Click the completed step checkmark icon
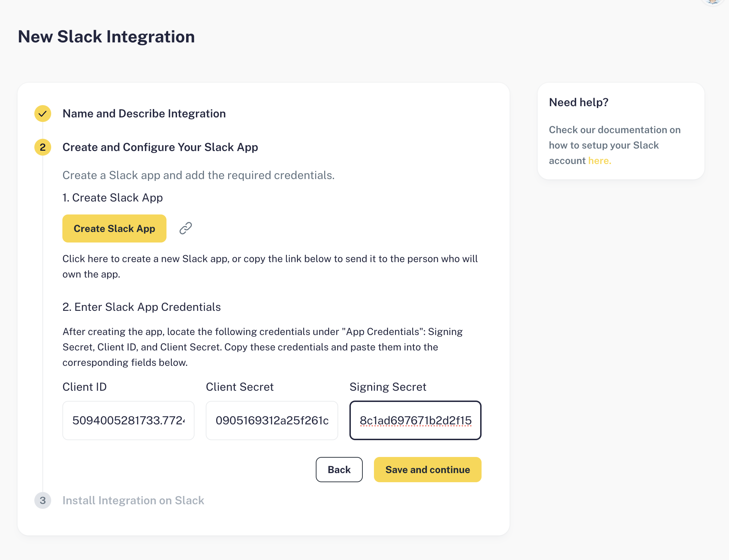 (43, 114)
